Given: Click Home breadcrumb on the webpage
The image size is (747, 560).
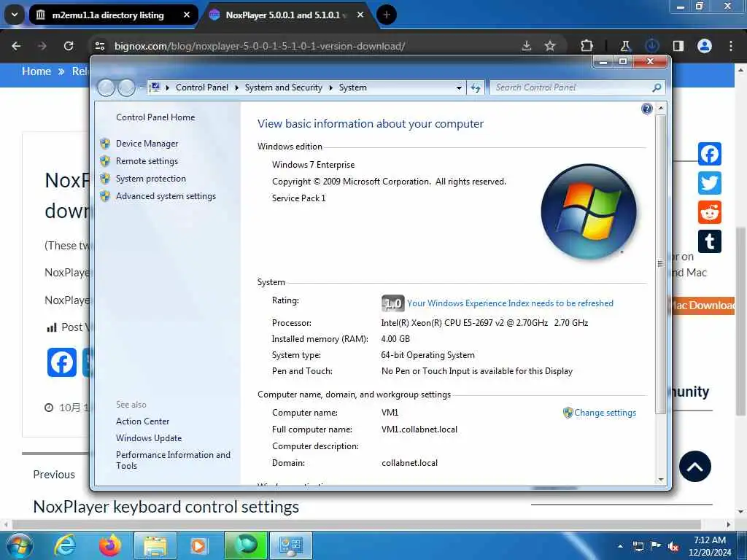Looking at the screenshot, I should 36,71.
